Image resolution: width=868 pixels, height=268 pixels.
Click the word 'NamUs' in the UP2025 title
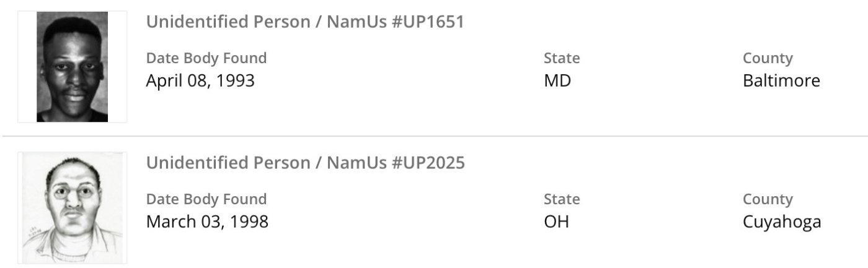point(357,163)
